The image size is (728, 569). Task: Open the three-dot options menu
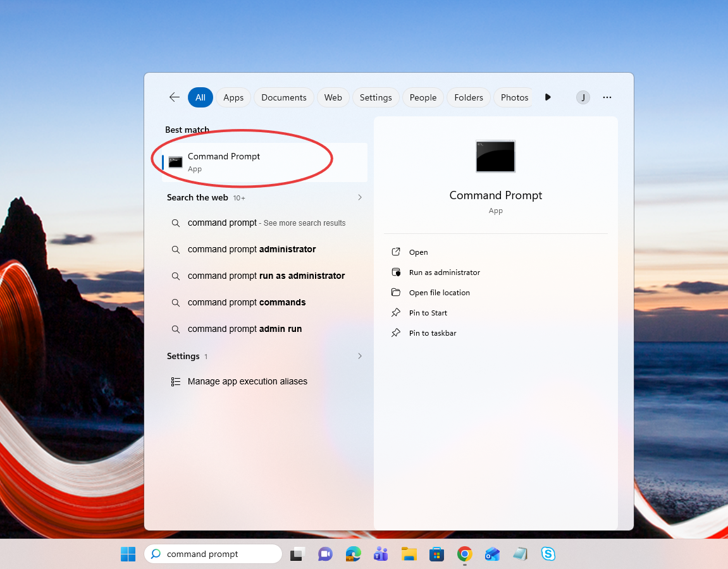[607, 97]
